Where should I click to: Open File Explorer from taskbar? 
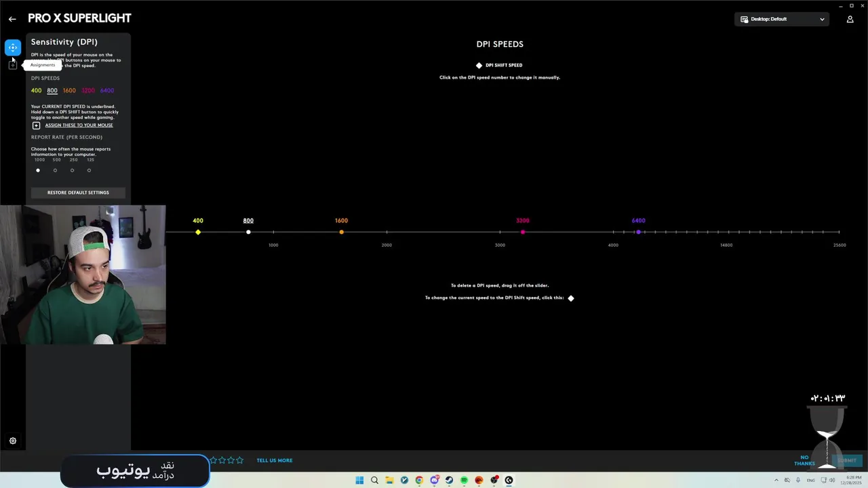pyautogui.click(x=389, y=481)
